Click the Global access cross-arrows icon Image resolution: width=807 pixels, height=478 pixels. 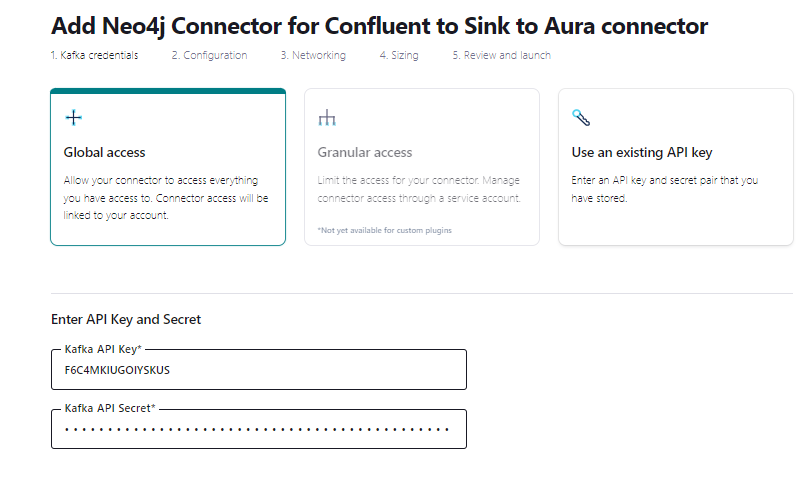coord(73,118)
